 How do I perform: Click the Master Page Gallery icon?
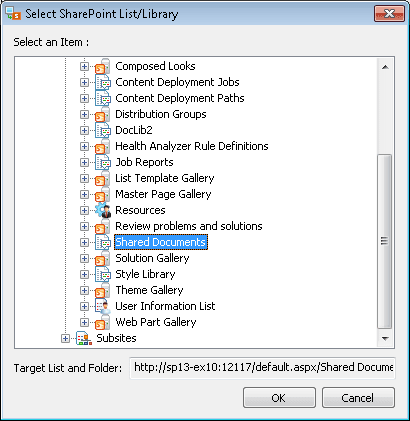click(x=103, y=194)
